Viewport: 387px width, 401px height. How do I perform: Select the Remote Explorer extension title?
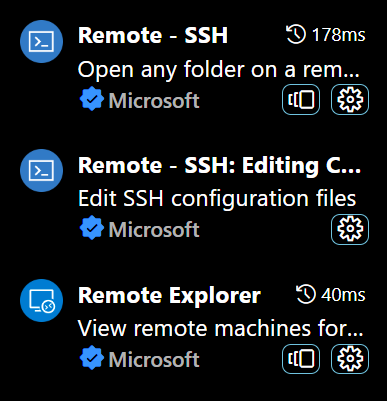(x=169, y=295)
